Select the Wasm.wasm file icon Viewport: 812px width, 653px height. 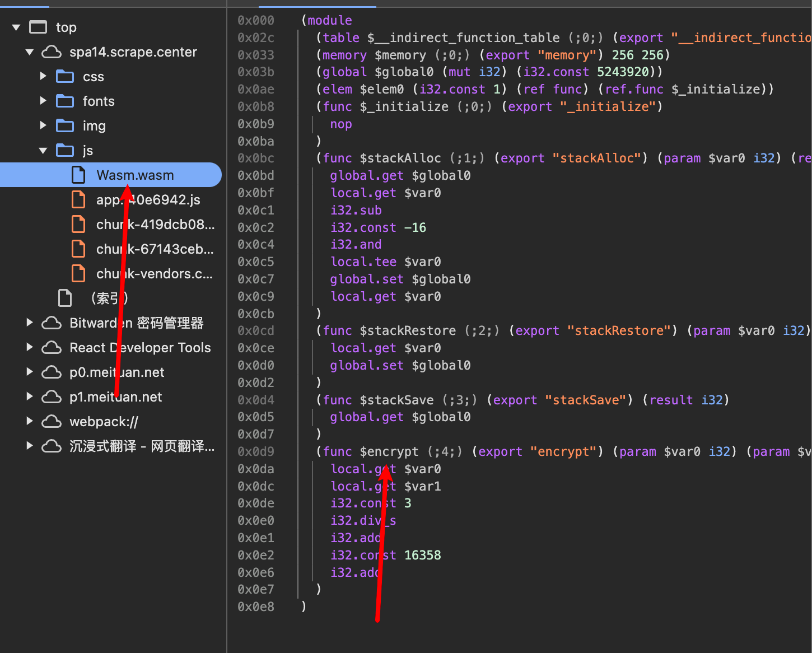[78, 175]
